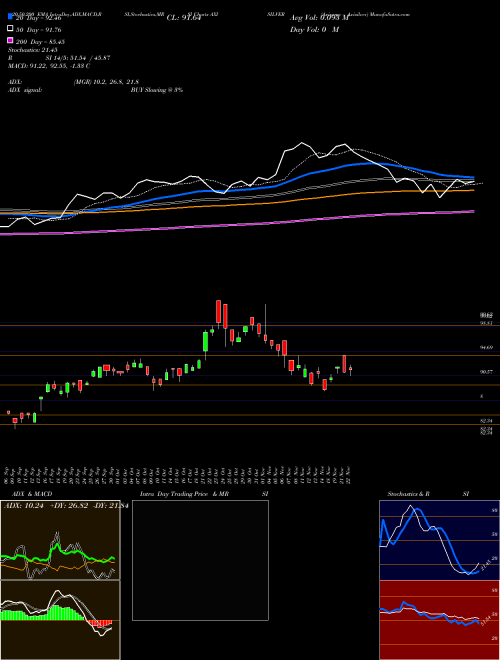The width and height of the screenshot is (500, 660).
Task: Click the rotated '21.43' label in Stochastics panel
Action: click(x=485, y=564)
